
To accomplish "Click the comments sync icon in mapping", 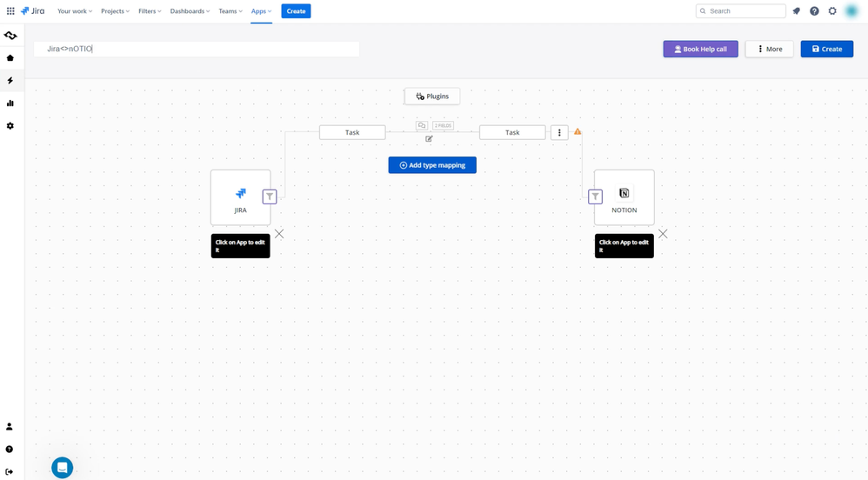I will pos(422,126).
